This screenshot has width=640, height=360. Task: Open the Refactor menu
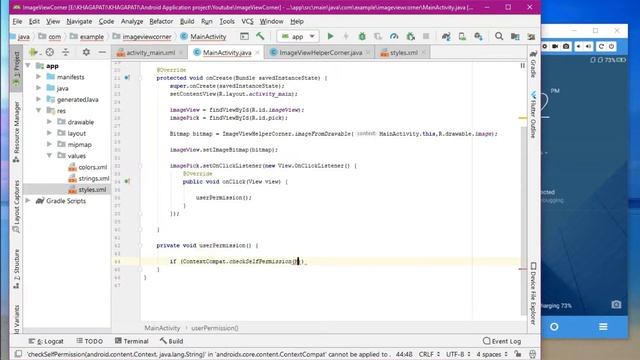tap(161, 21)
